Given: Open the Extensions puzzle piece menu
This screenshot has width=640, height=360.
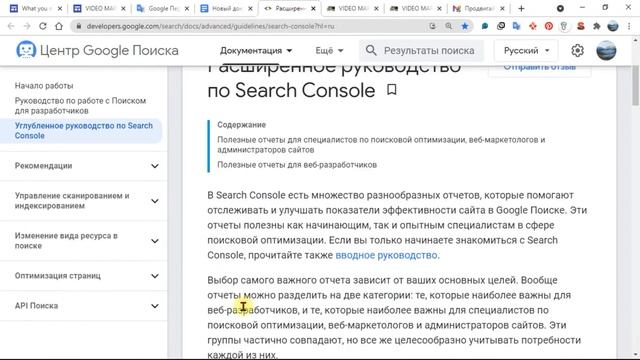Looking at the screenshot, I should 597,26.
